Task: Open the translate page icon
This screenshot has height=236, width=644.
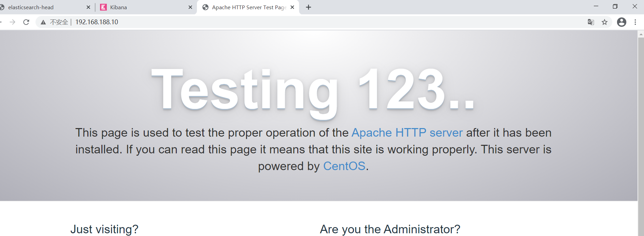Action: [x=591, y=22]
